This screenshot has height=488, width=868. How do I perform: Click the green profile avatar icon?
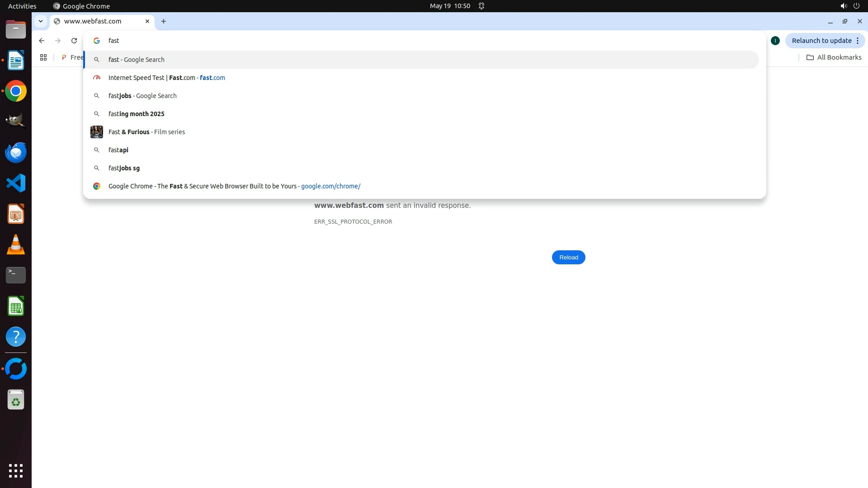(775, 41)
